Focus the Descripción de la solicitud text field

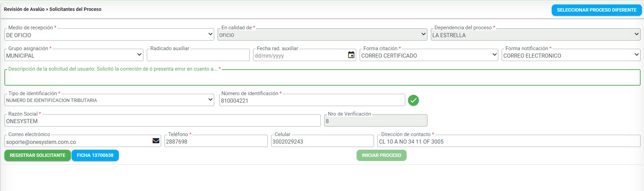click(x=322, y=78)
